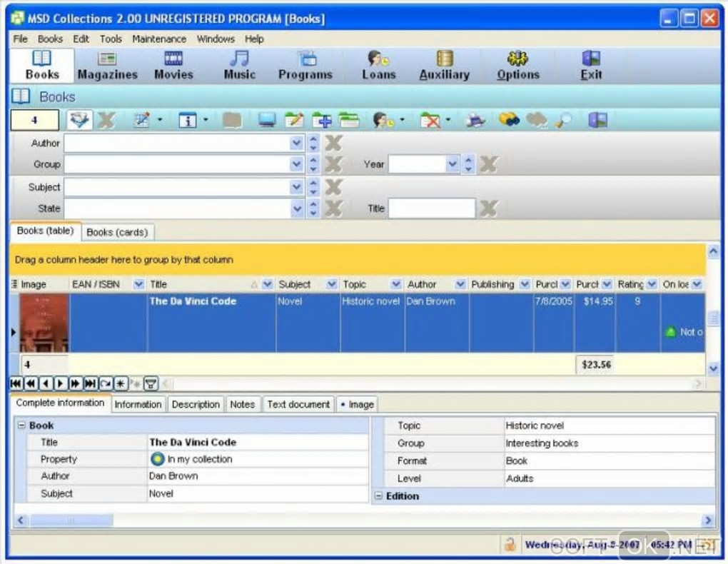Click the edit record pencil icon
This screenshot has width=728, height=564.
click(294, 121)
